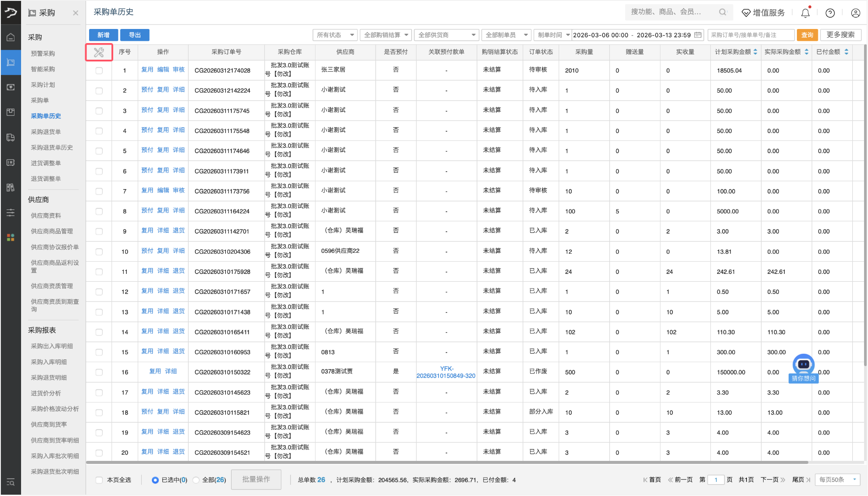The image size is (868, 496).
Task: Click the home icon in left sidebar
Action: click(11, 37)
